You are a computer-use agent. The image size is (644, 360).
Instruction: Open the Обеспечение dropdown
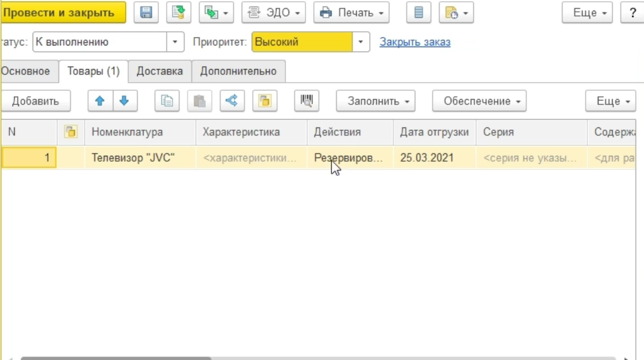coord(479,101)
